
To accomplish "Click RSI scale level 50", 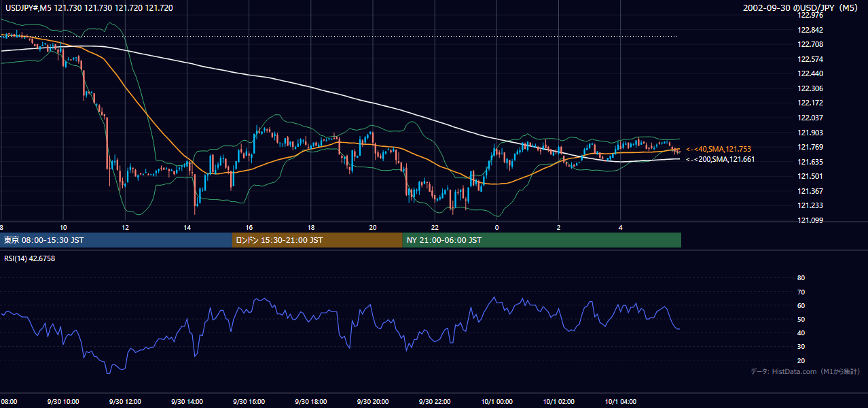I will pos(801,319).
